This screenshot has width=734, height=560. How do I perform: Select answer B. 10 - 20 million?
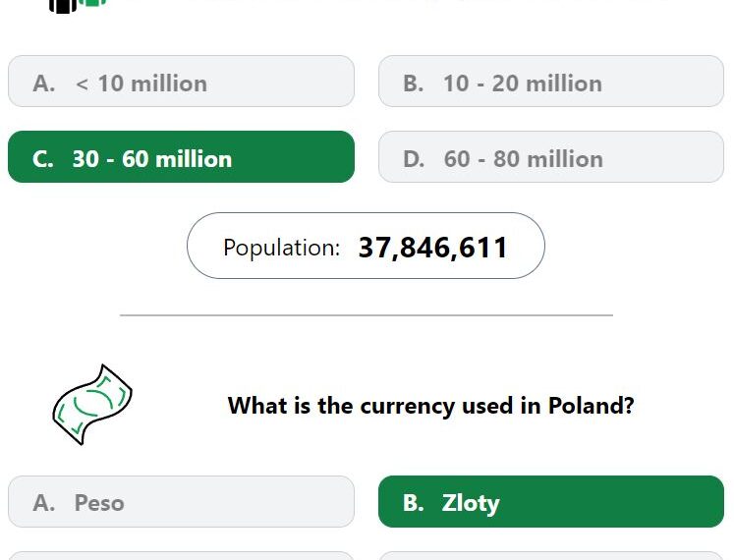point(551,82)
